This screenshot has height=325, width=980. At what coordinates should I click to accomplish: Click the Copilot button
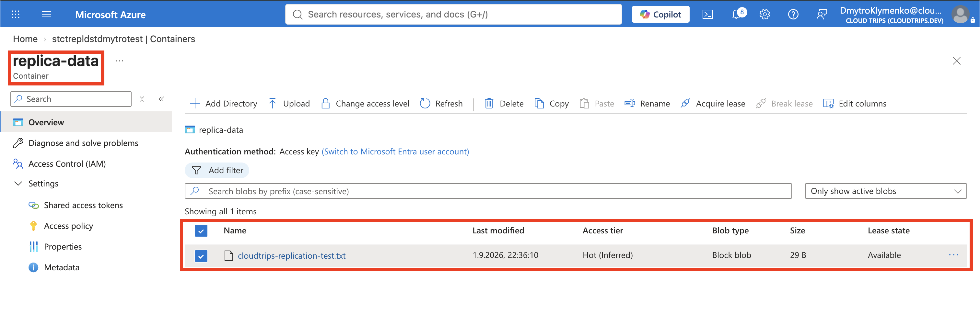pos(660,15)
